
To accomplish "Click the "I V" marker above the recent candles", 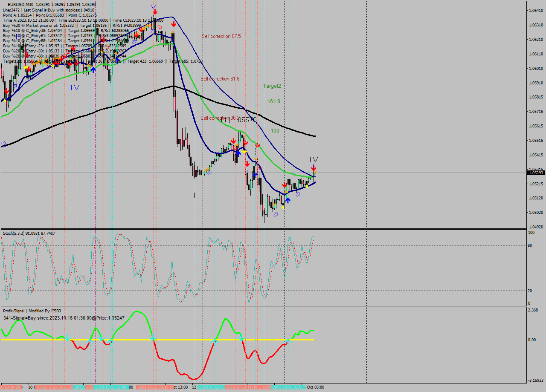I will point(314,160).
